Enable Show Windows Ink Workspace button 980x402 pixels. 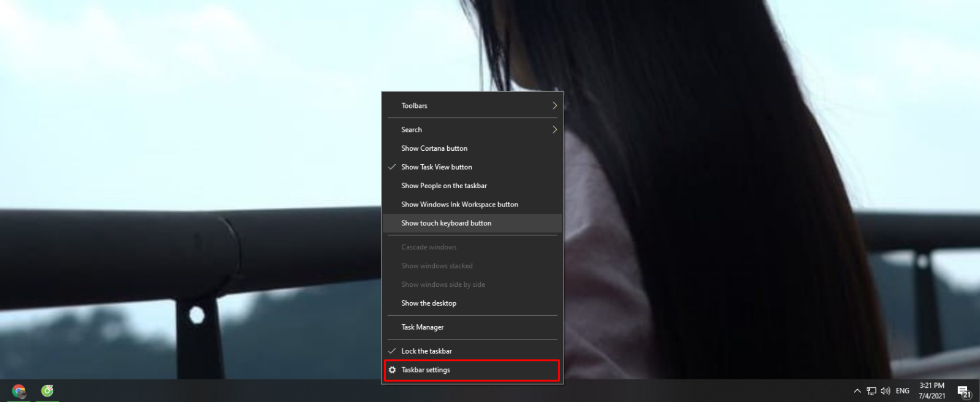472,205
